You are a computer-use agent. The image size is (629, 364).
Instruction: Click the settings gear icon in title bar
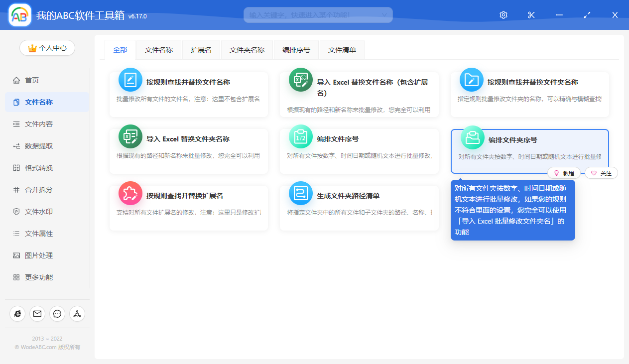point(503,15)
